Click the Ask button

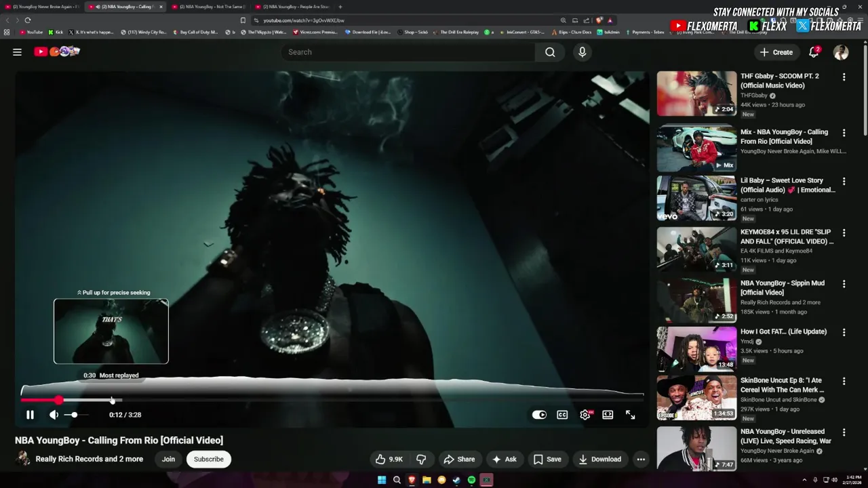coord(504,459)
